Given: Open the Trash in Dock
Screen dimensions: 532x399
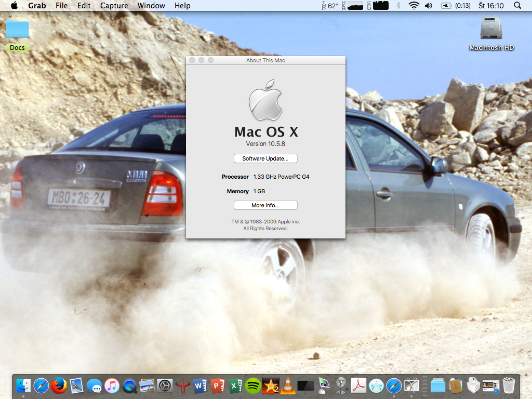Looking at the screenshot, I should tap(509, 386).
